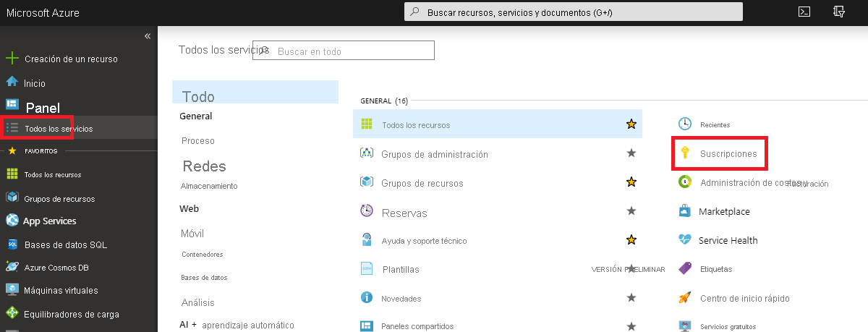Click the Equilibradores de carga diamond icon
The height and width of the screenshot is (332, 868).
tap(12, 314)
